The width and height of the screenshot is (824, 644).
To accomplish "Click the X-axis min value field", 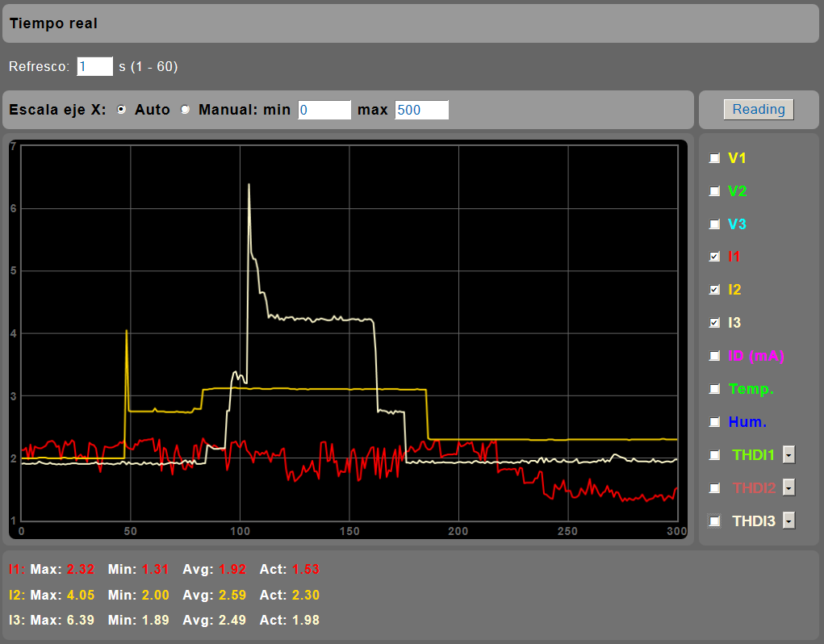I will (324, 110).
